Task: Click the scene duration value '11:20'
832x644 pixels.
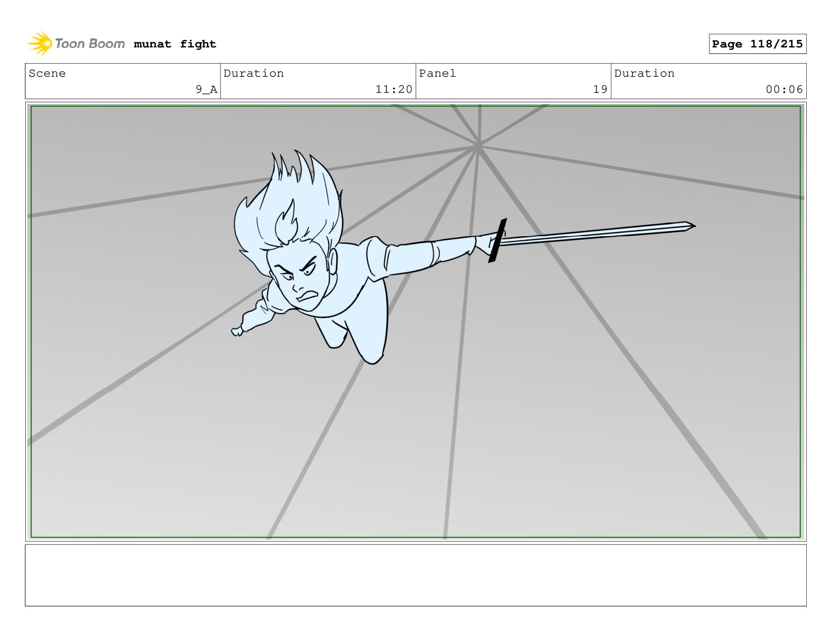Action: [394, 89]
